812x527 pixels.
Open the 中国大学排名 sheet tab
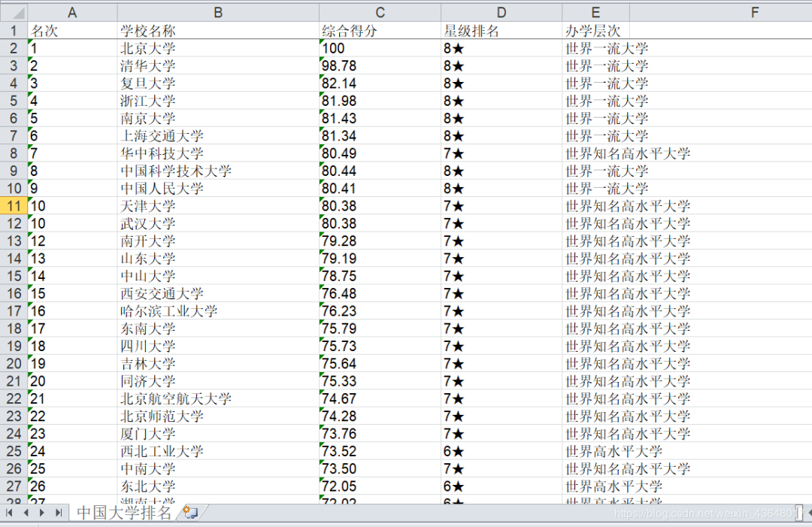[x=124, y=513]
